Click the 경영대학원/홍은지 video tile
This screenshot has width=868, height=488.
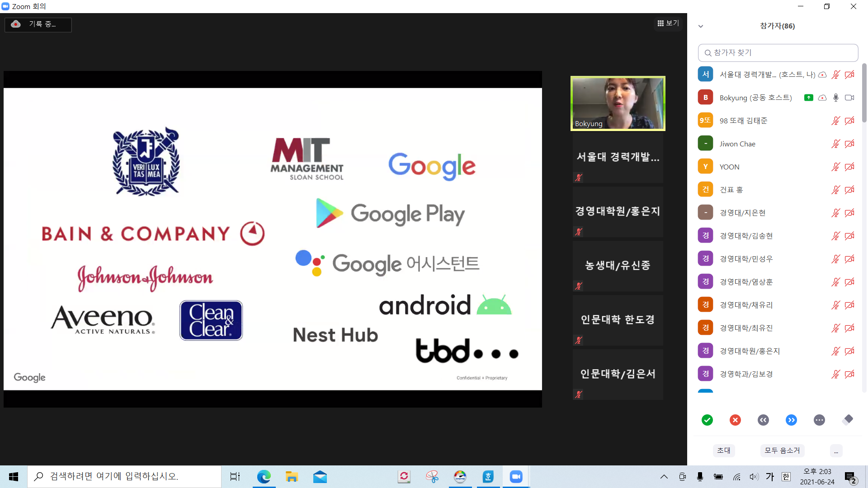(618, 211)
